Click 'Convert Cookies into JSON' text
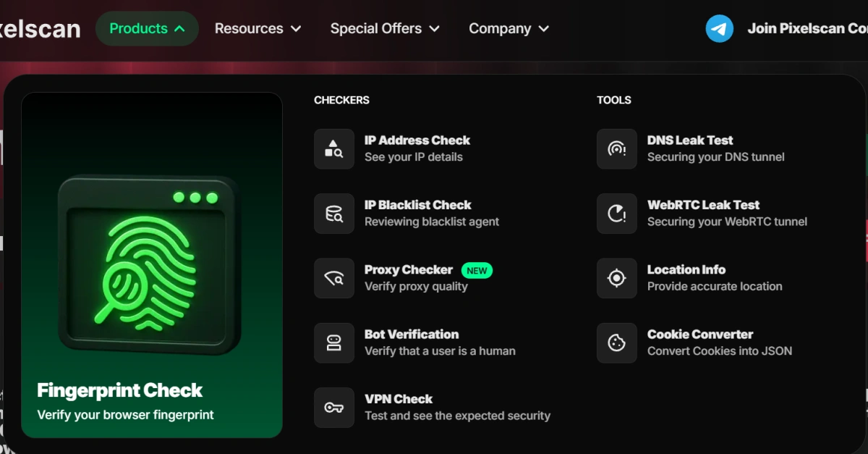The image size is (868, 454). (720, 350)
